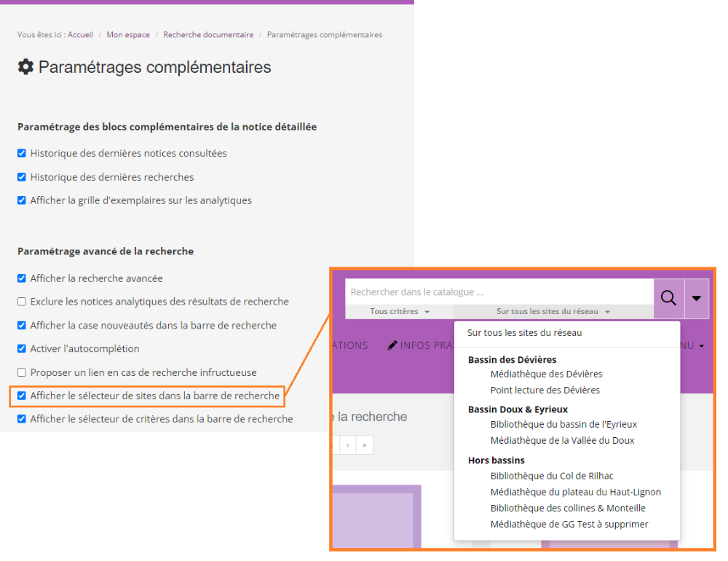Click the magnifying glass search icon
This screenshot has width=728, height=561.
tap(668, 298)
